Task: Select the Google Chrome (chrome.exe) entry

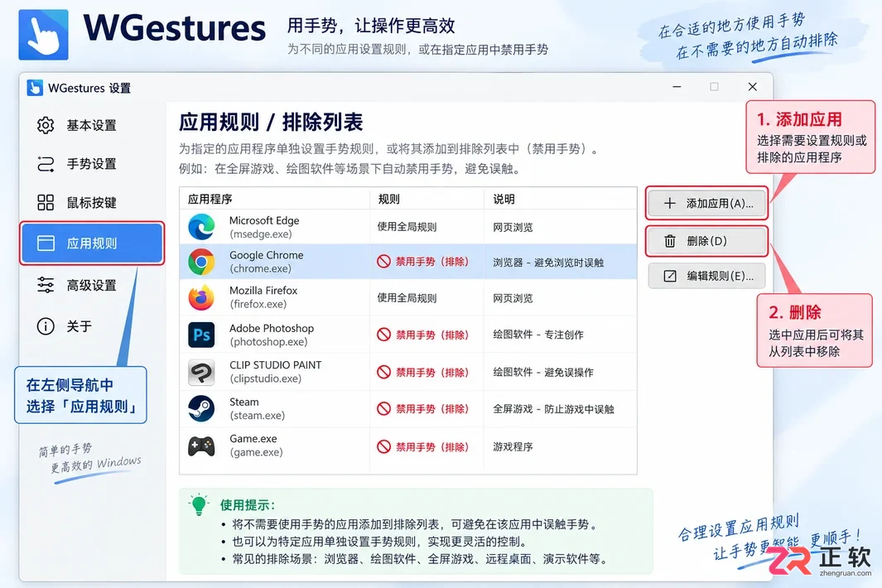Action: pos(266,262)
